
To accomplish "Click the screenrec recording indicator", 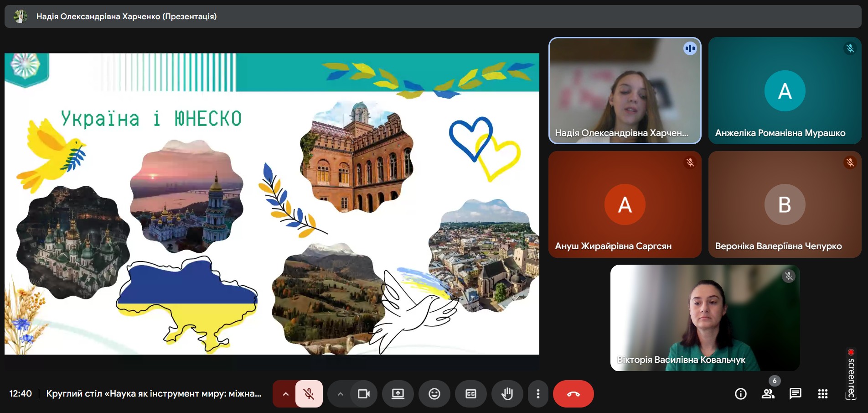I will (x=851, y=374).
